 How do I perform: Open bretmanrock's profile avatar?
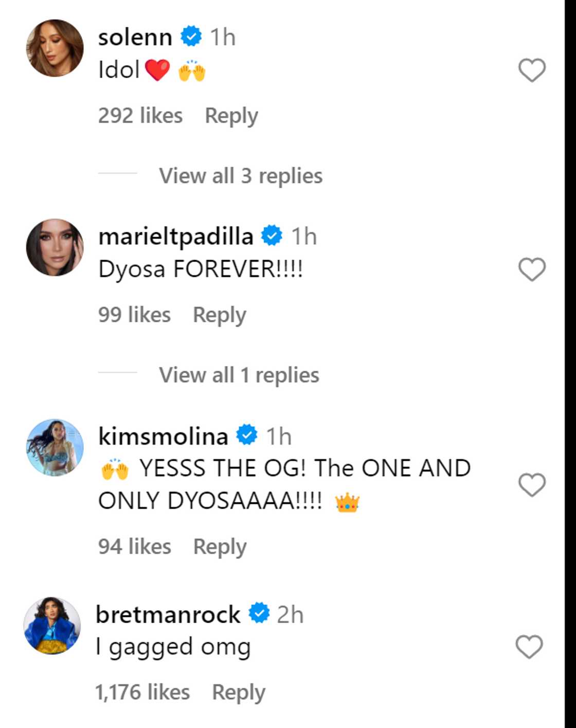(x=52, y=626)
